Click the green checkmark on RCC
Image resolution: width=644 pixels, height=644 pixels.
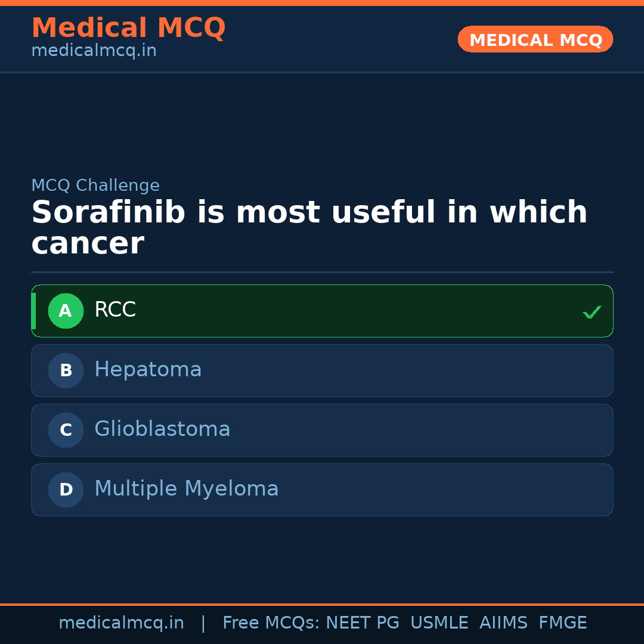(x=592, y=312)
